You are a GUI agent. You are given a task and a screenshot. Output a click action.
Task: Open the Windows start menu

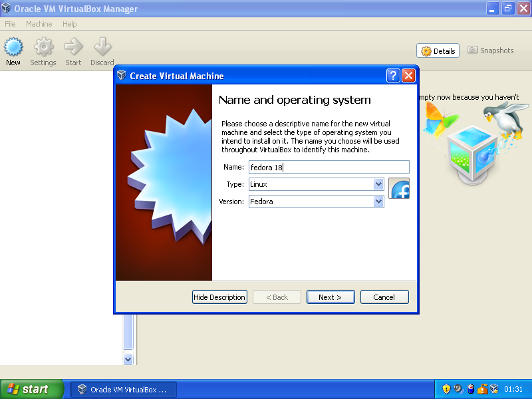tap(31, 389)
